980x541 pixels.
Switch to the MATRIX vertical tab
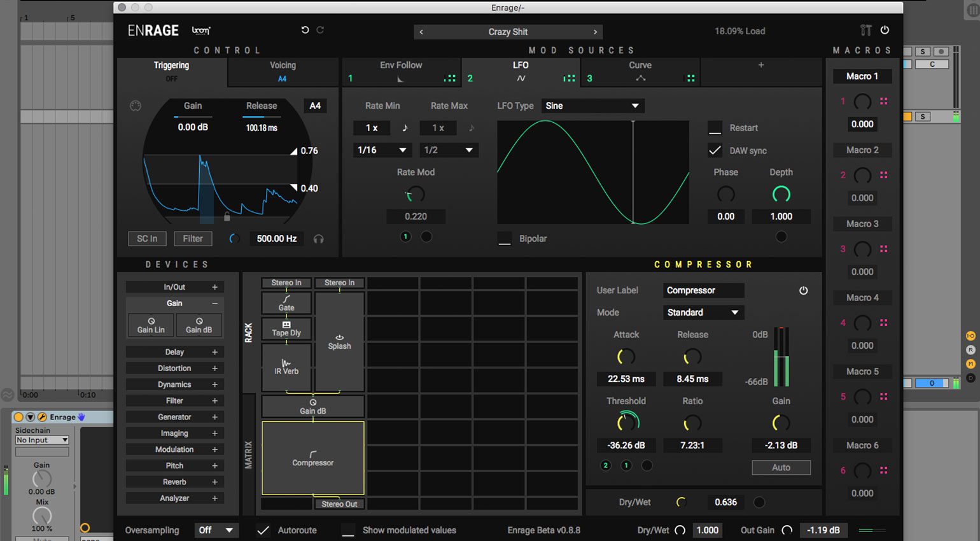click(249, 454)
